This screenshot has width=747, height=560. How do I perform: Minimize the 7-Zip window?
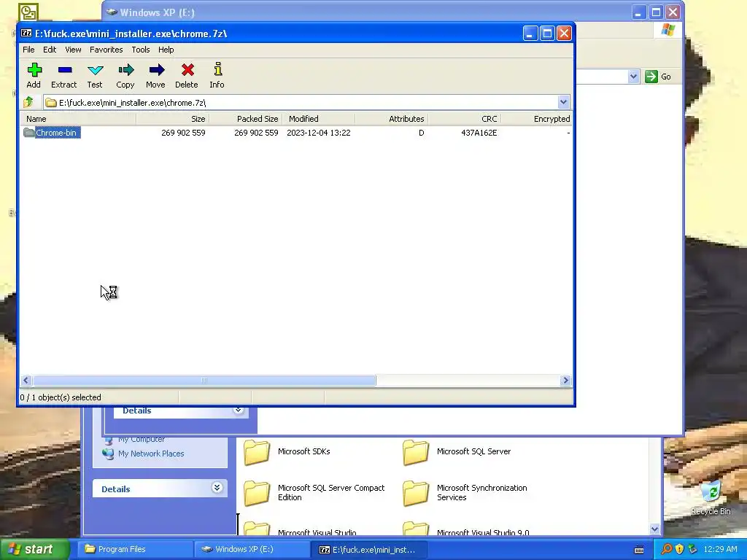tap(530, 34)
